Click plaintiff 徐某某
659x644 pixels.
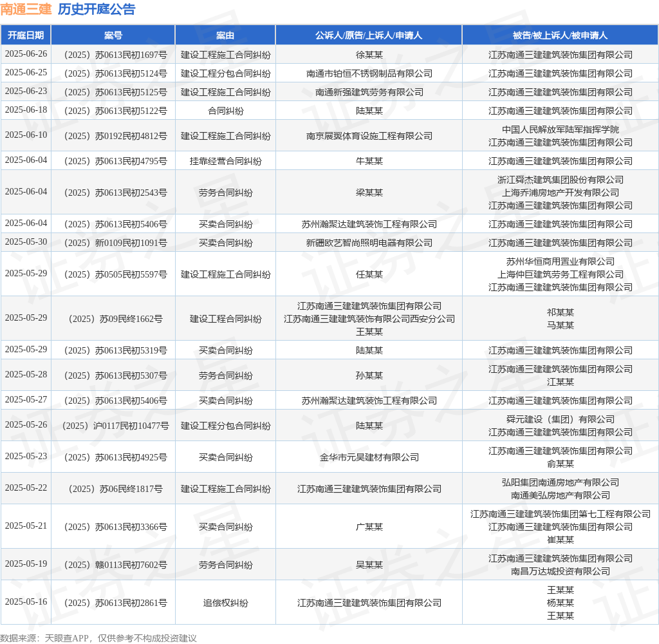[x=369, y=55]
